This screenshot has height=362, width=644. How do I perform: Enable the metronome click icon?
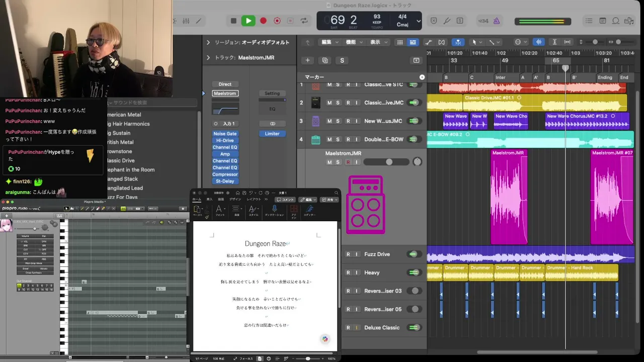coord(496,21)
